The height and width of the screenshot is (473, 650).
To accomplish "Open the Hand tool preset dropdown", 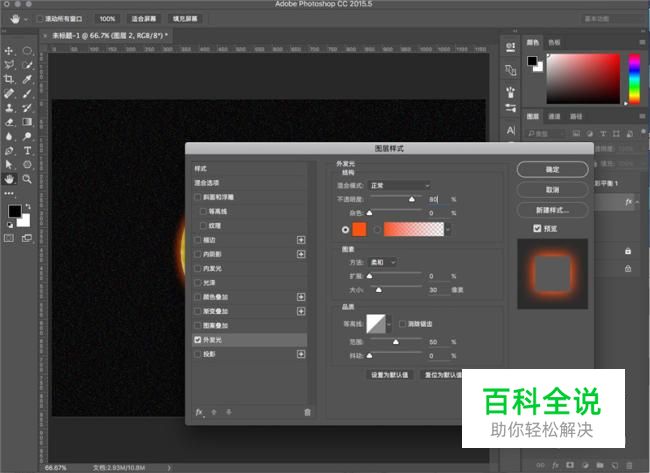I will (26, 19).
